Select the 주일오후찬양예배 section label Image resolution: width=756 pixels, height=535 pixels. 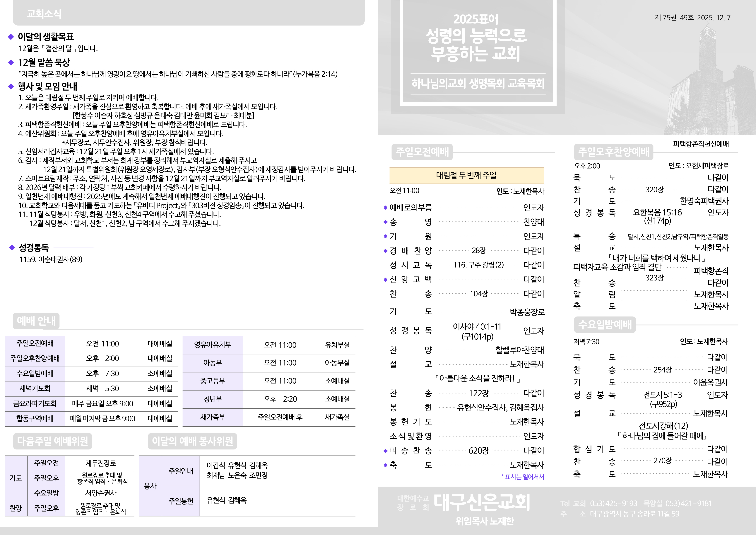pos(614,152)
